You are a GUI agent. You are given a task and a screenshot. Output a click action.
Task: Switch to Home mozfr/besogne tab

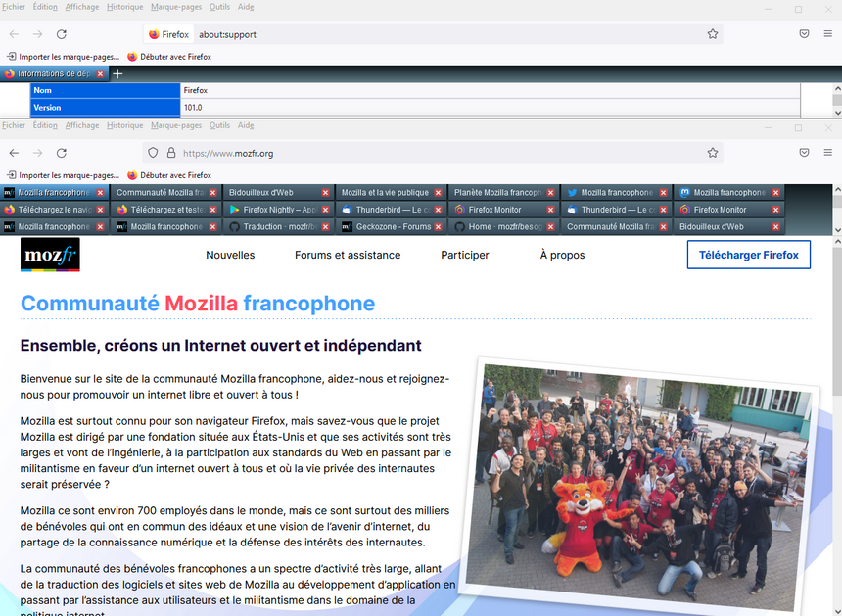503,227
